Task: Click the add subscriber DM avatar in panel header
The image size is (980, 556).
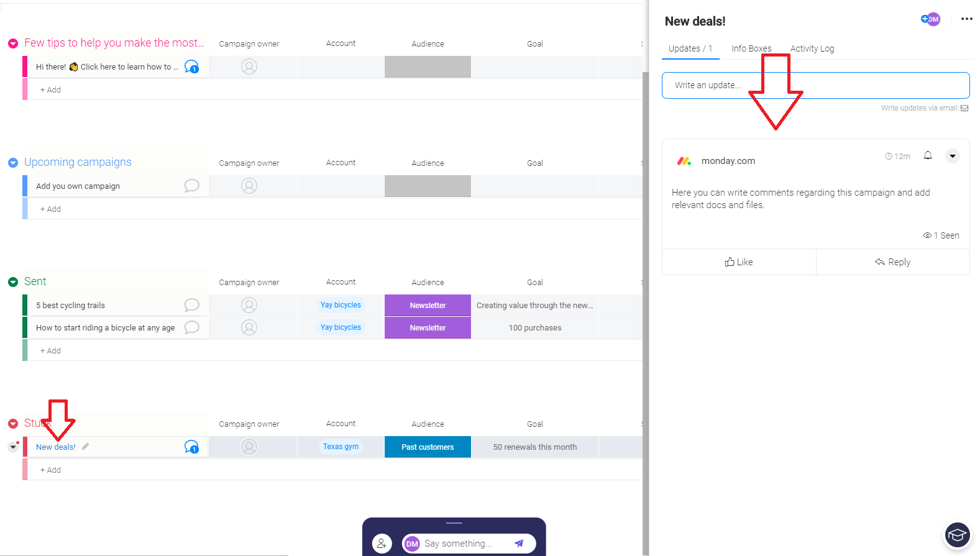Action: point(931,19)
